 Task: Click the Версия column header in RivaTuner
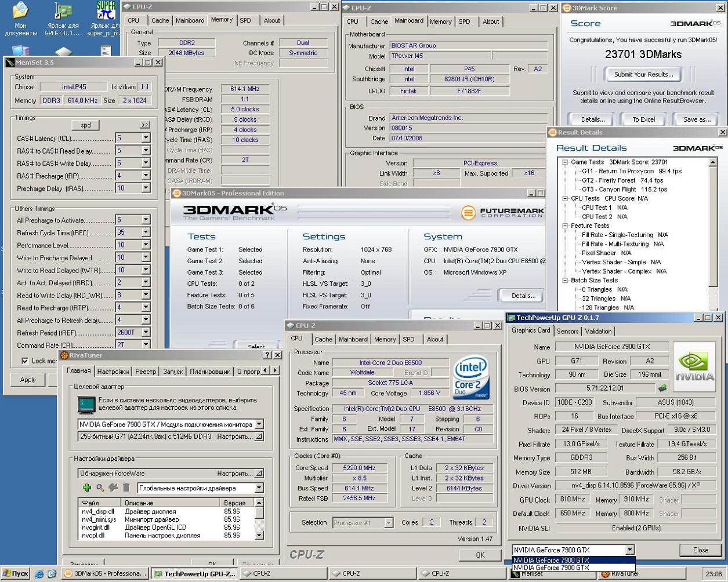(x=237, y=503)
